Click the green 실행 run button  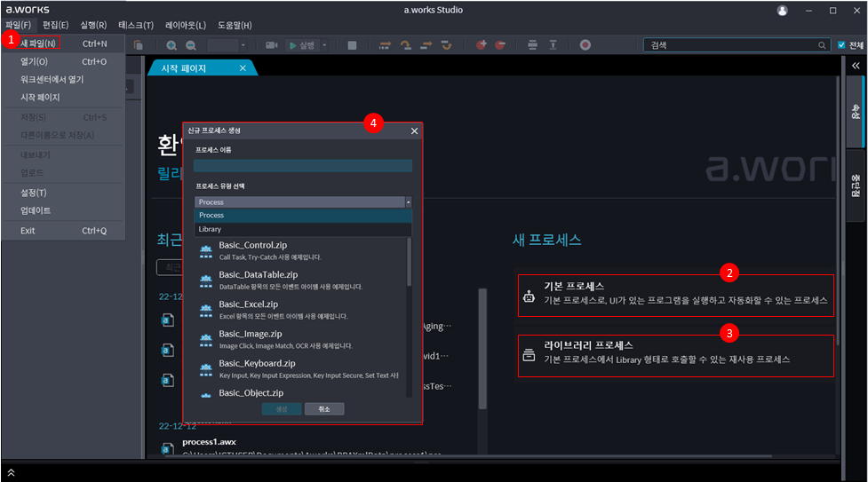[302, 45]
